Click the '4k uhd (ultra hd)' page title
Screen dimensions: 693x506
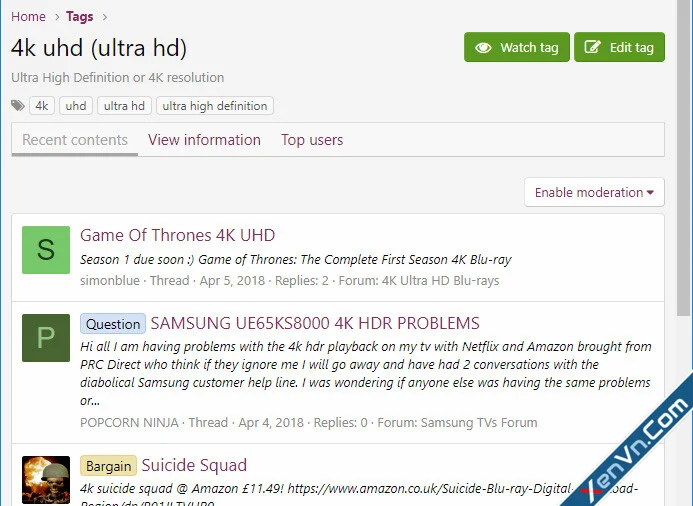[x=99, y=48]
